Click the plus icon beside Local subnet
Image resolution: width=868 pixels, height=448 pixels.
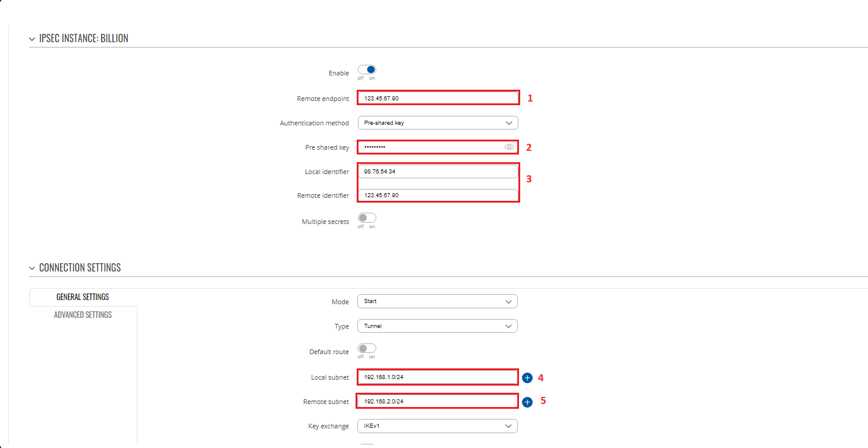tap(527, 378)
